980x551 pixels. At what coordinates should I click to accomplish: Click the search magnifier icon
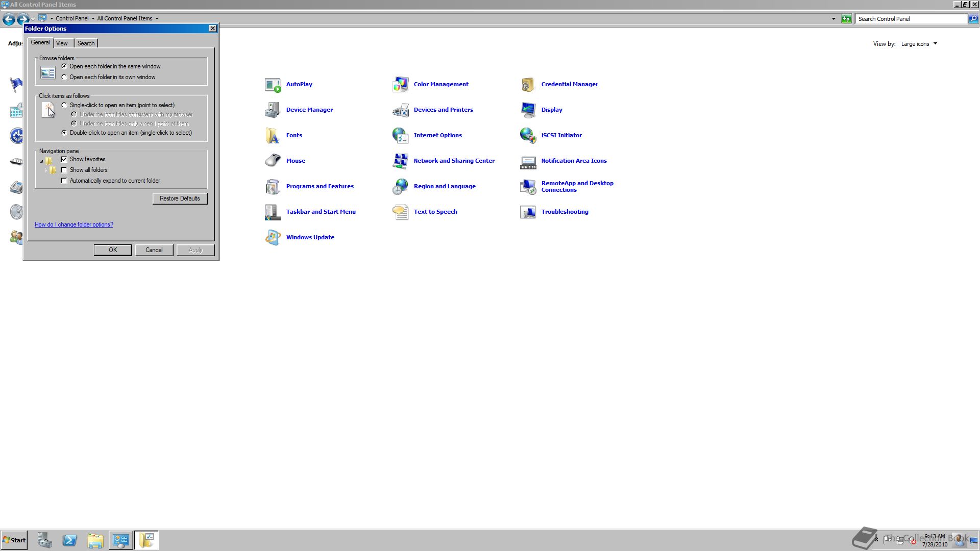(973, 19)
